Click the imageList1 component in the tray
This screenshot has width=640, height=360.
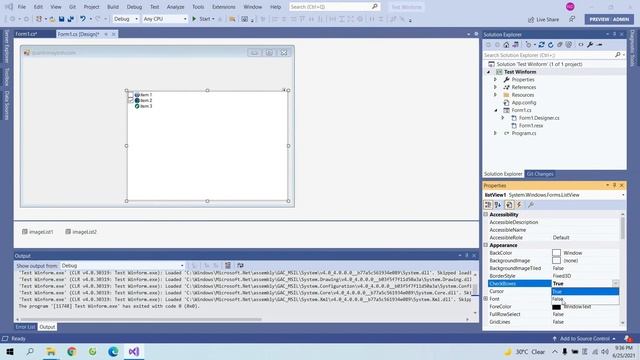[38, 232]
